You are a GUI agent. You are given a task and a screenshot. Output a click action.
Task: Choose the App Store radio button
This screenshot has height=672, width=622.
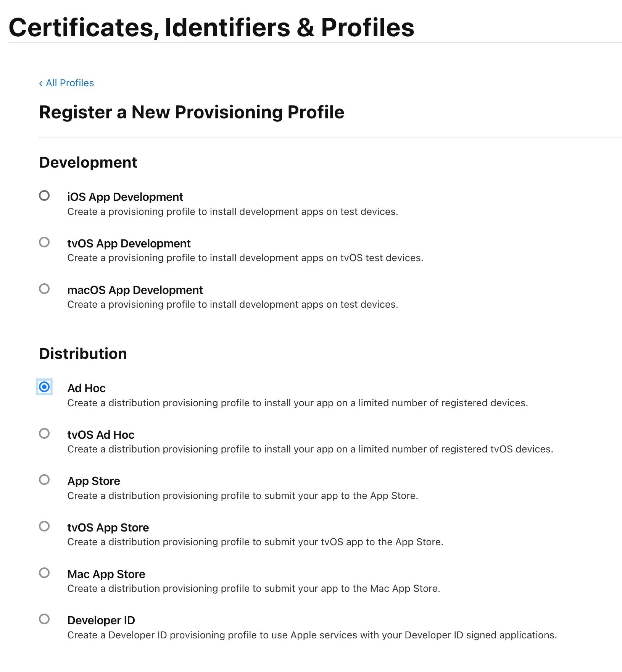pos(44,480)
